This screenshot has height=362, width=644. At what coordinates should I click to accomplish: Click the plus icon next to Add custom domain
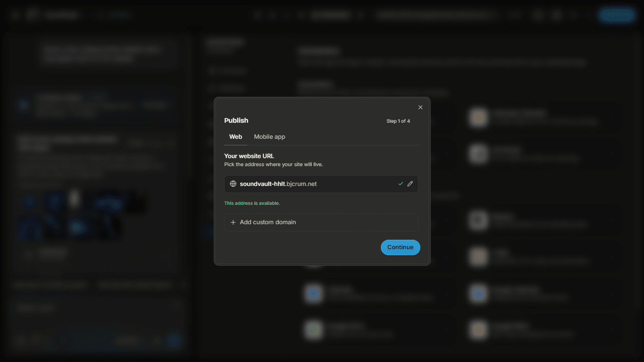(x=233, y=222)
